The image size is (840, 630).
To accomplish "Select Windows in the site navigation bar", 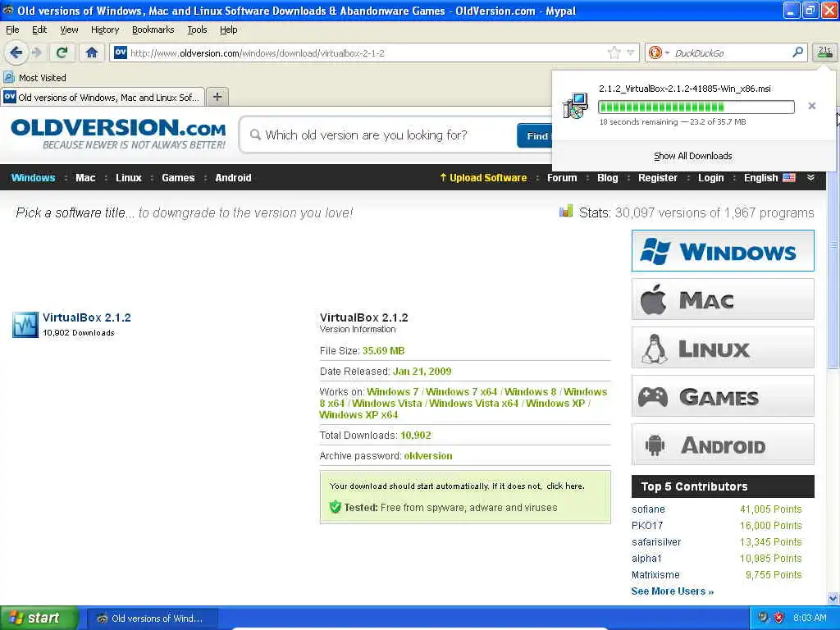I will coord(33,178).
